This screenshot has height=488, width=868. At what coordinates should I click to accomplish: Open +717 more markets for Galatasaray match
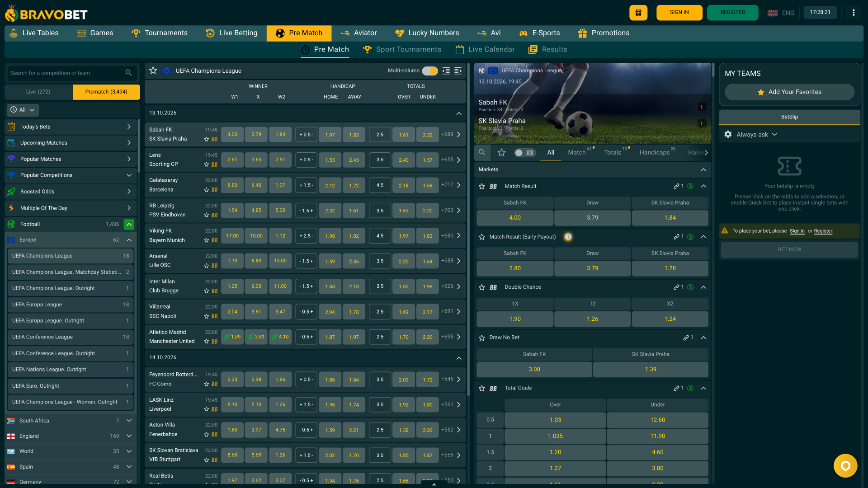pos(451,185)
